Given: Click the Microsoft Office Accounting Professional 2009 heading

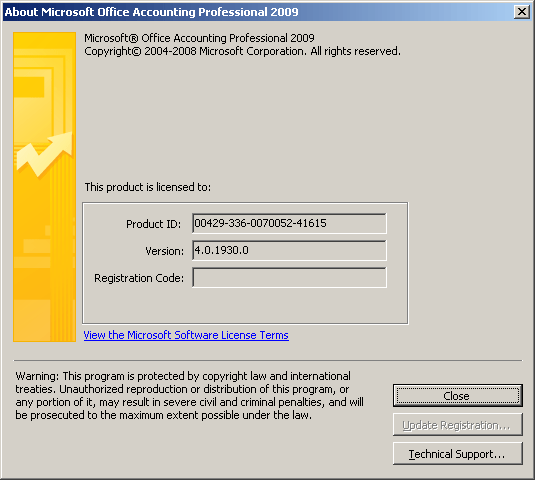Looking at the screenshot, I should 199,38.
